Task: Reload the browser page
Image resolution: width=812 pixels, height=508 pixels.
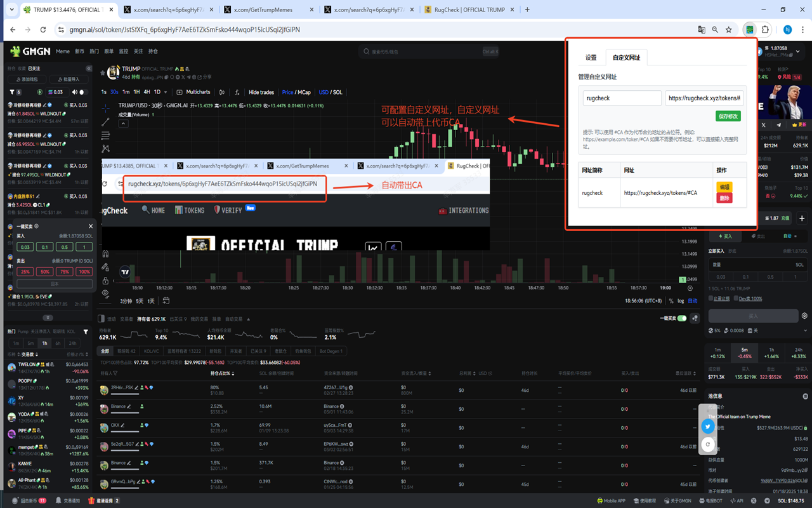Action: [43, 29]
